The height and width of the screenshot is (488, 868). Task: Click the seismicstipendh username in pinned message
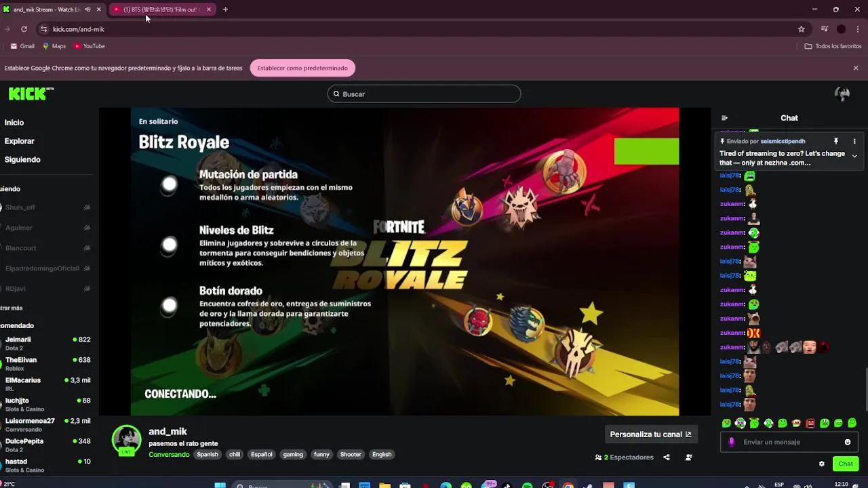click(783, 141)
